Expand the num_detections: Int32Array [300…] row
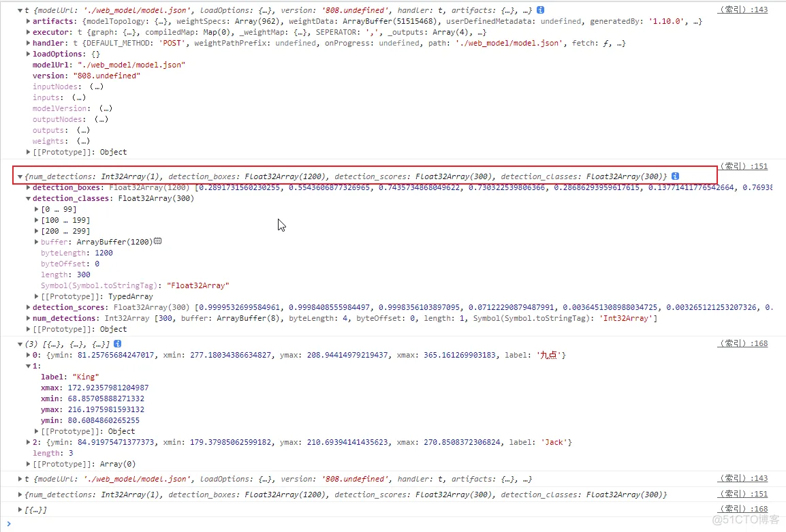This screenshot has width=786, height=532. click(29, 318)
